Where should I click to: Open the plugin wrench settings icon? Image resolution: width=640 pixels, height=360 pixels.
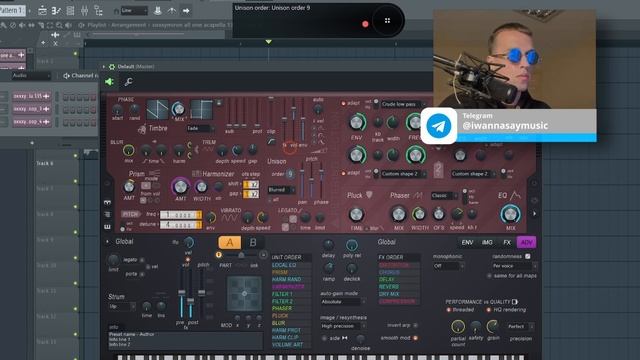point(129,82)
